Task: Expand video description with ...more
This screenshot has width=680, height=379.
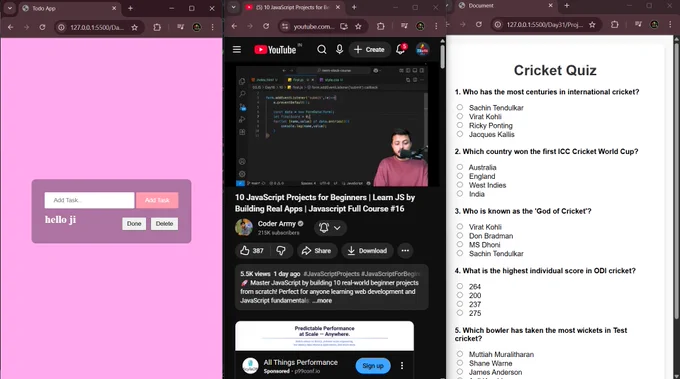Action: point(322,301)
